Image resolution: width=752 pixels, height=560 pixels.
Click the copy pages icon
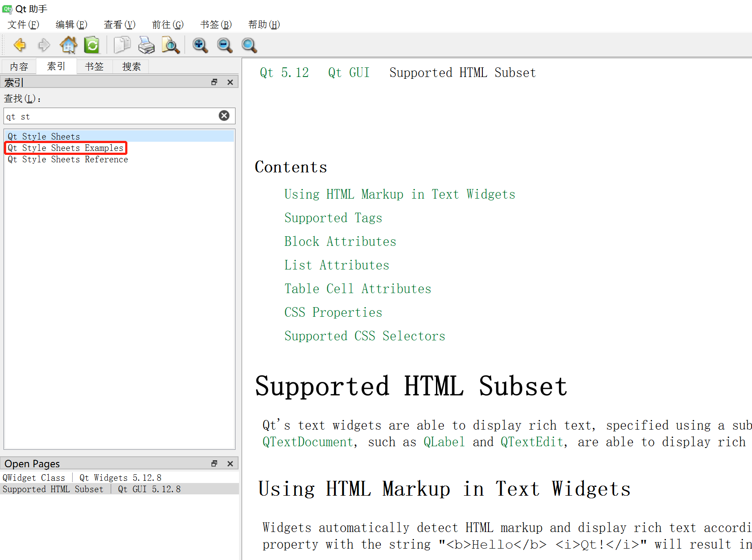(122, 45)
